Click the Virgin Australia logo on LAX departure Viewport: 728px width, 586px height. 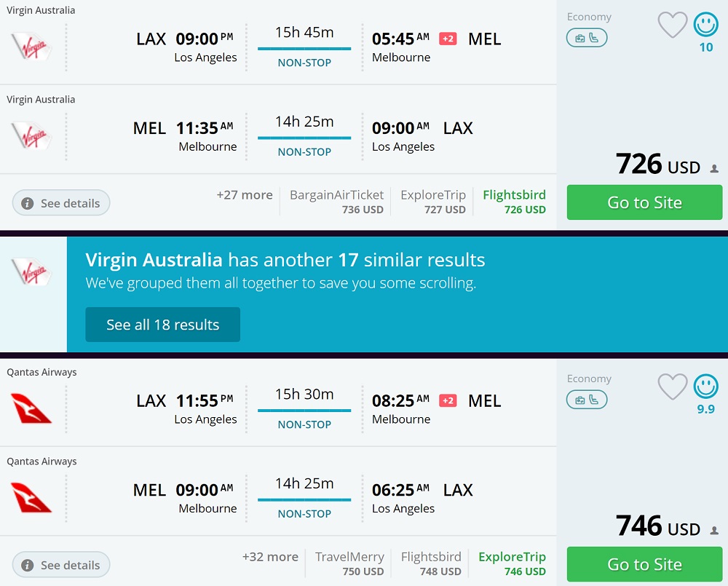point(31,47)
